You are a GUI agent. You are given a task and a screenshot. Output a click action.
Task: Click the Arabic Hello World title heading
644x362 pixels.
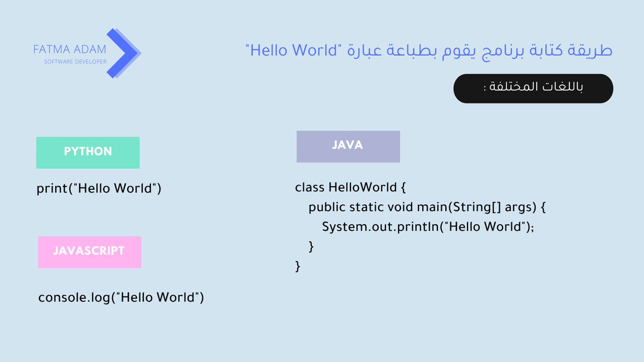click(429, 51)
